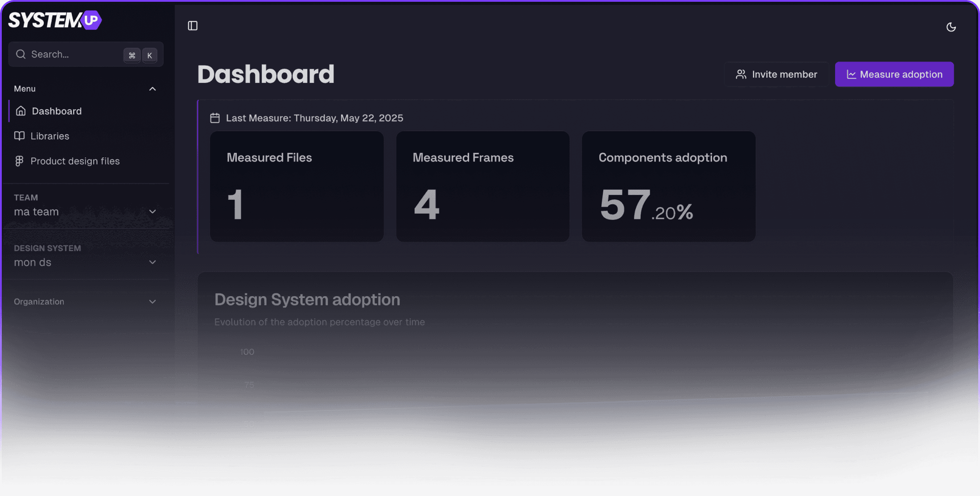Click the chart icon in Measure adoption
This screenshot has width=980, height=496.
(x=851, y=74)
